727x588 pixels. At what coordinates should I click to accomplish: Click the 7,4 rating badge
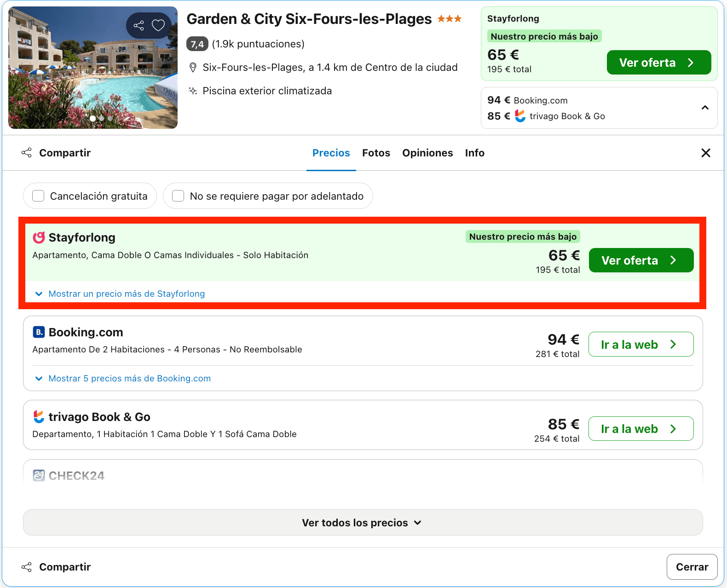197,44
